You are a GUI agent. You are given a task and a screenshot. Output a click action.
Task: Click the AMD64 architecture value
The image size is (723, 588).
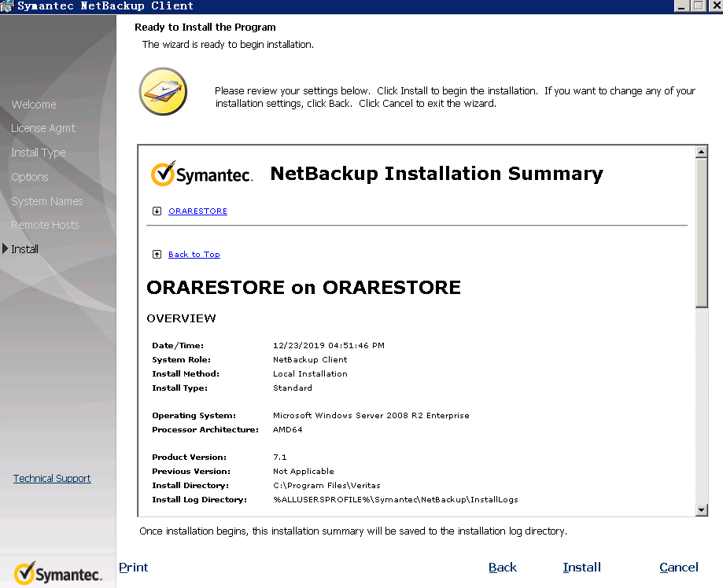click(288, 430)
